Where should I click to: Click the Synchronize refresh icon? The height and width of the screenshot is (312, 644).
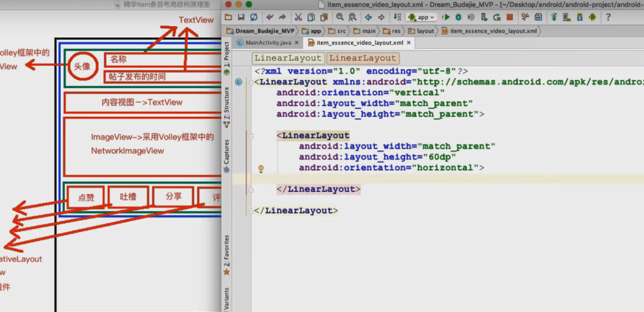(254, 17)
